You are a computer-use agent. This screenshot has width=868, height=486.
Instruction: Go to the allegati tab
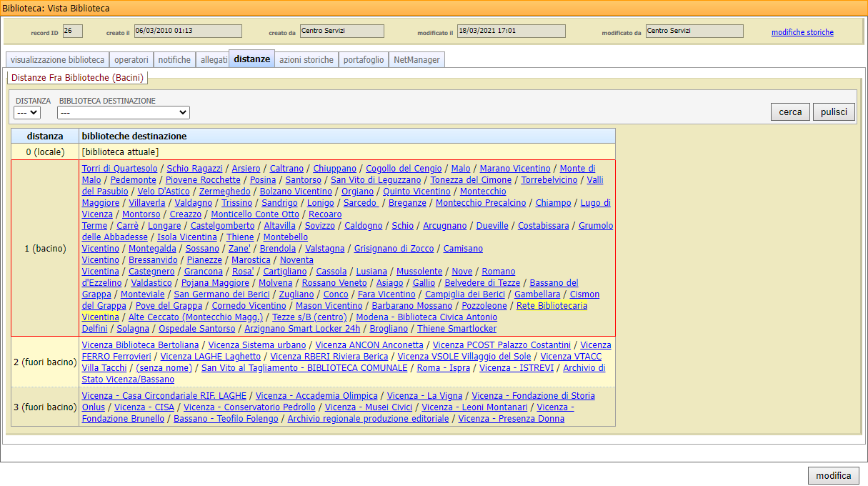[214, 60]
